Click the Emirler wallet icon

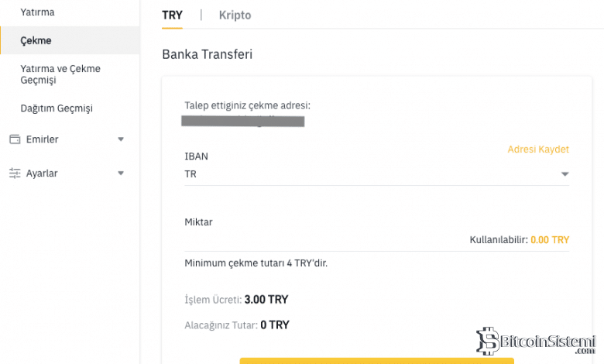click(x=14, y=139)
